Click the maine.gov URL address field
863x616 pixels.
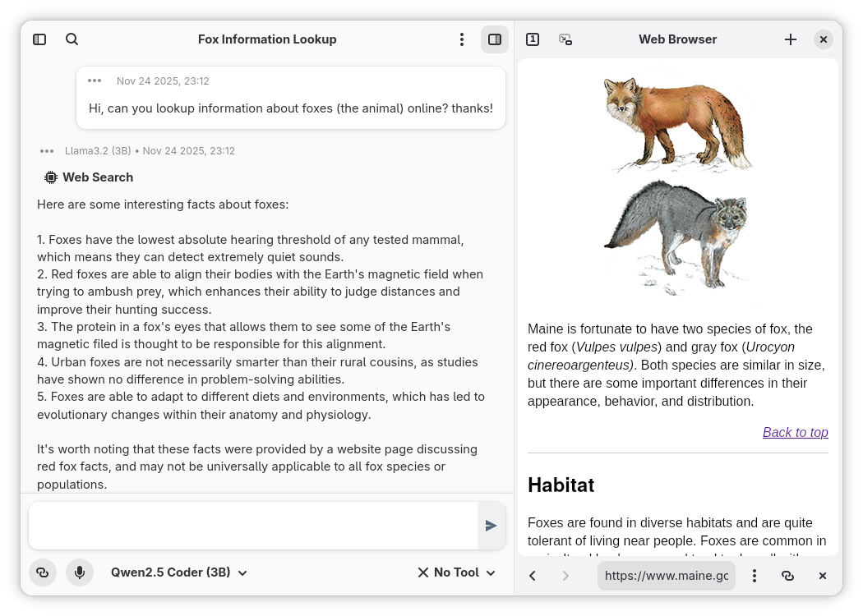[667, 576]
